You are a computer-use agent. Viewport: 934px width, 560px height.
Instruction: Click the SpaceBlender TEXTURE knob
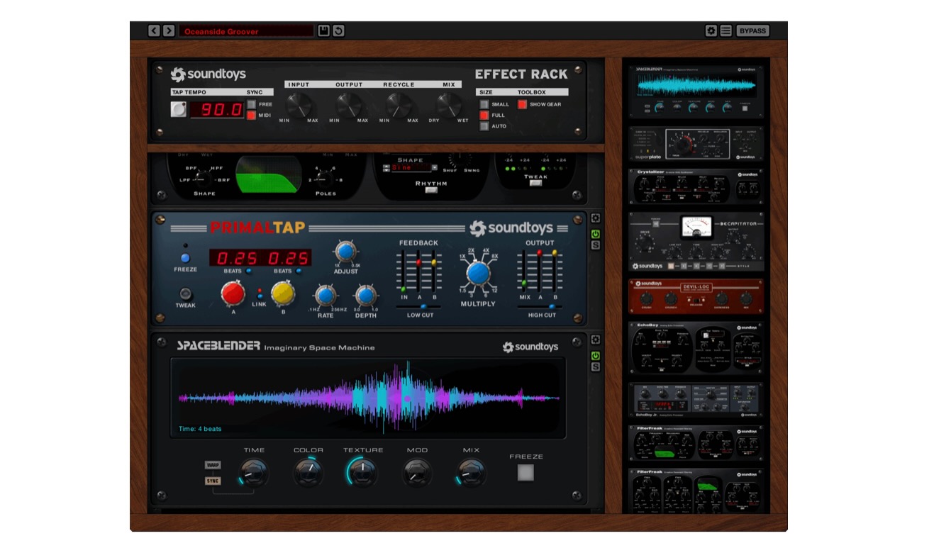tap(362, 472)
